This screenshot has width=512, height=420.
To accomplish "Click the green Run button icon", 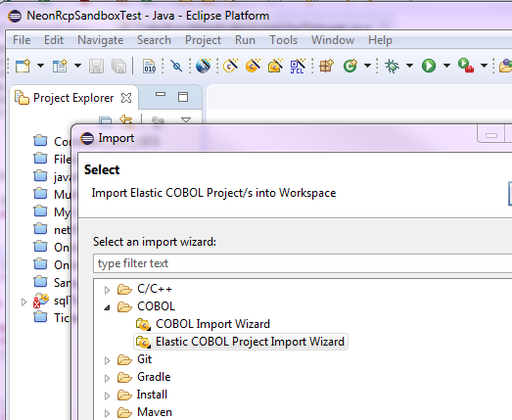I will tap(429, 66).
